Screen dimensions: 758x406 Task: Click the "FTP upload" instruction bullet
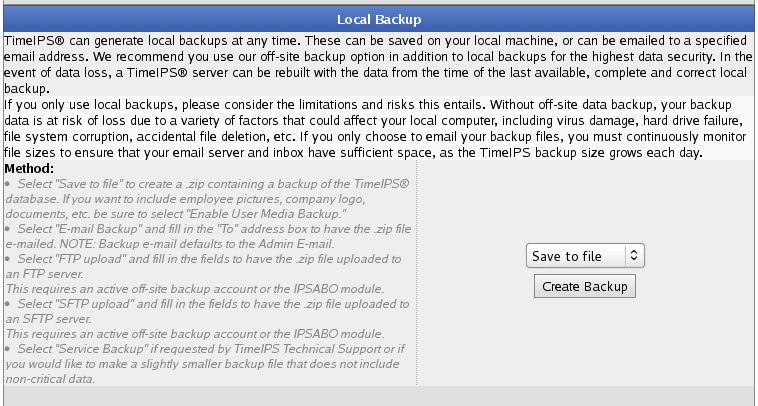pyautogui.click(x=203, y=266)
